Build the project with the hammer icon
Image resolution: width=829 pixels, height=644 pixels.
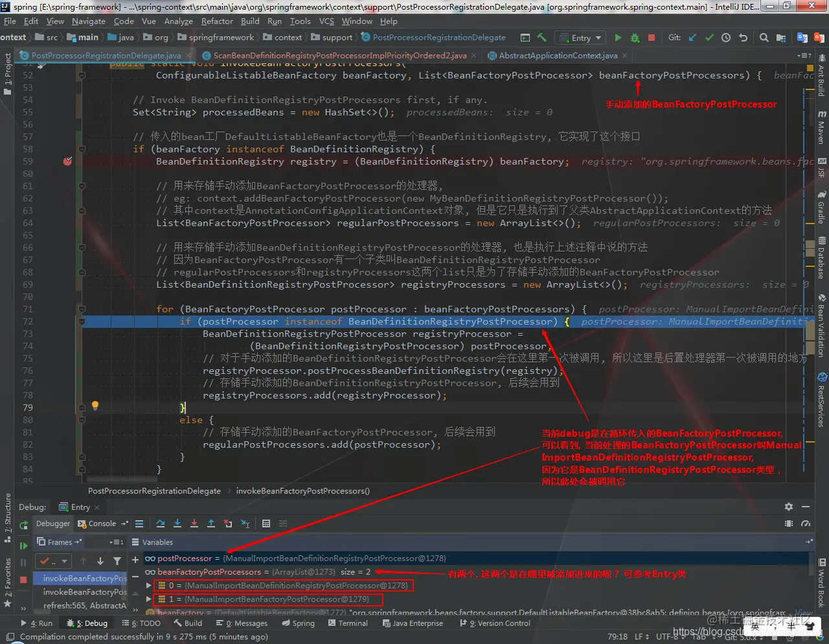pos(542,38)
